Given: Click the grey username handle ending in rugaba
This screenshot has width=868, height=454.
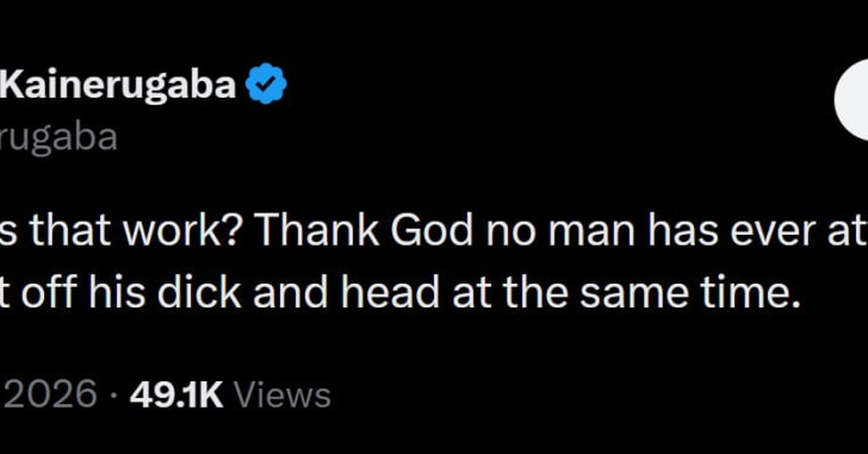Looking at the screenshot, I should 58,135.
